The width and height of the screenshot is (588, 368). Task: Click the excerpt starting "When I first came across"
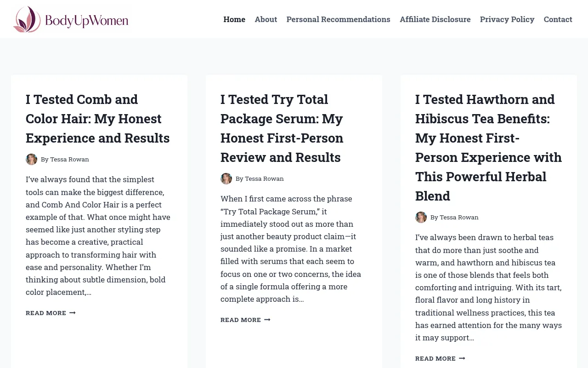click(x=291, y=249)
